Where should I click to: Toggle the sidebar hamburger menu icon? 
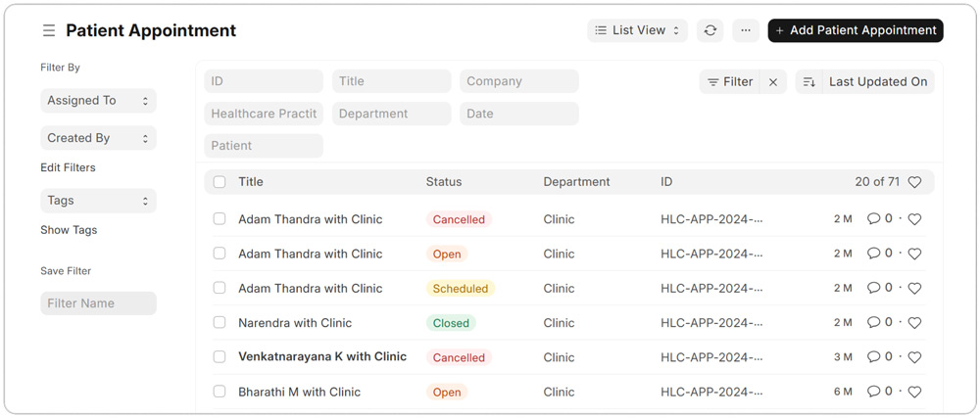coord(49,30)
